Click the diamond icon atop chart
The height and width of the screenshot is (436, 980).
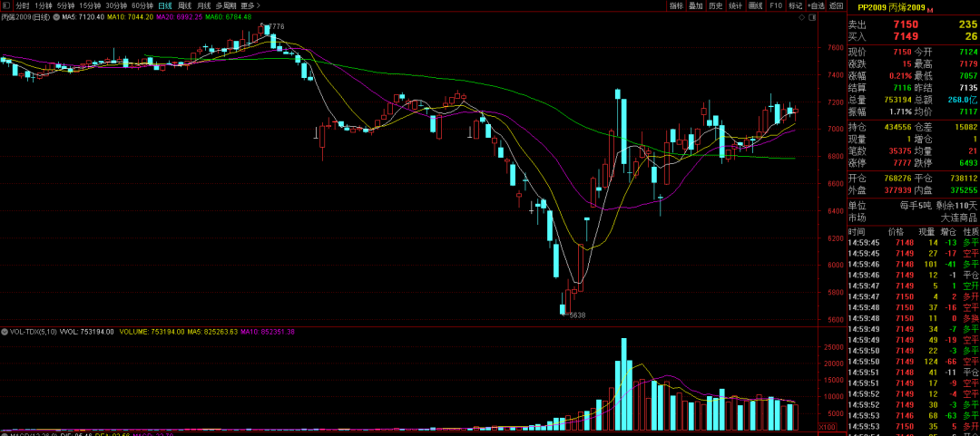click(802, 19)
